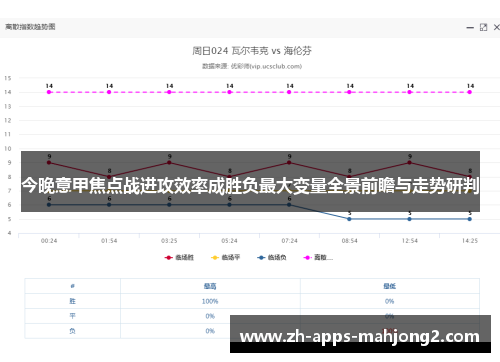Close the chart window
Image resolution: width=500 pixels, height=362 pixels.
[496, 27]
